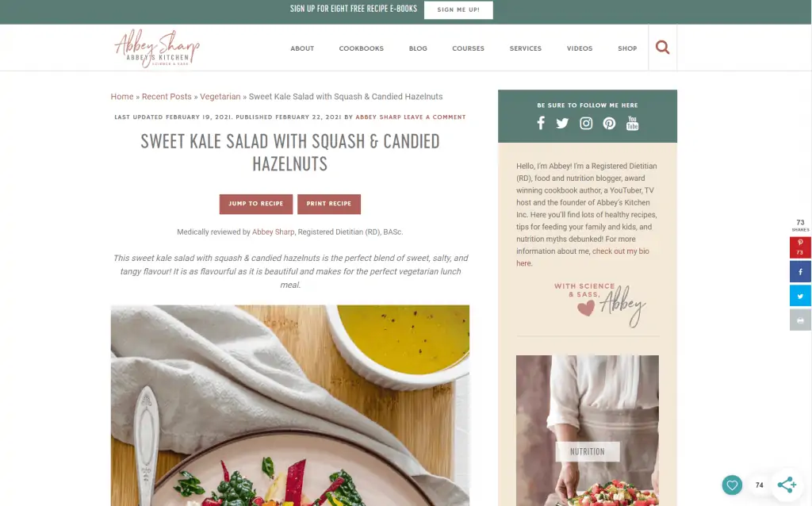Tweet using the blue Twitter share button
The height and width of the screenshot is (506, 812).
pyautogui.click(x=800, y=297)
